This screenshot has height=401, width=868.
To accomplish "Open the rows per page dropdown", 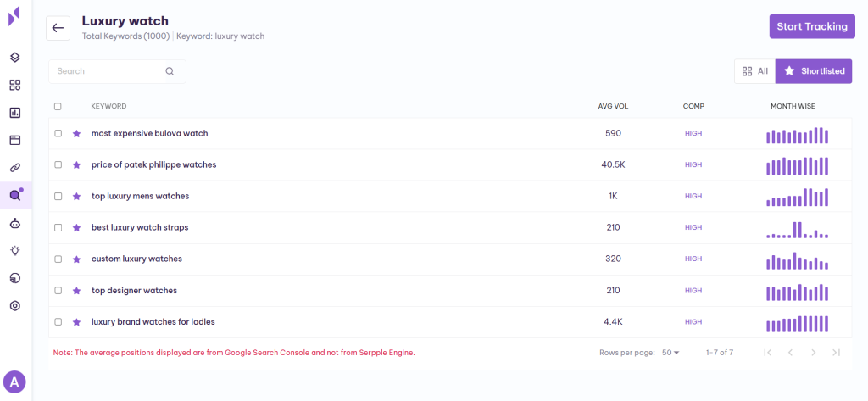I will [x=670, y=353].
